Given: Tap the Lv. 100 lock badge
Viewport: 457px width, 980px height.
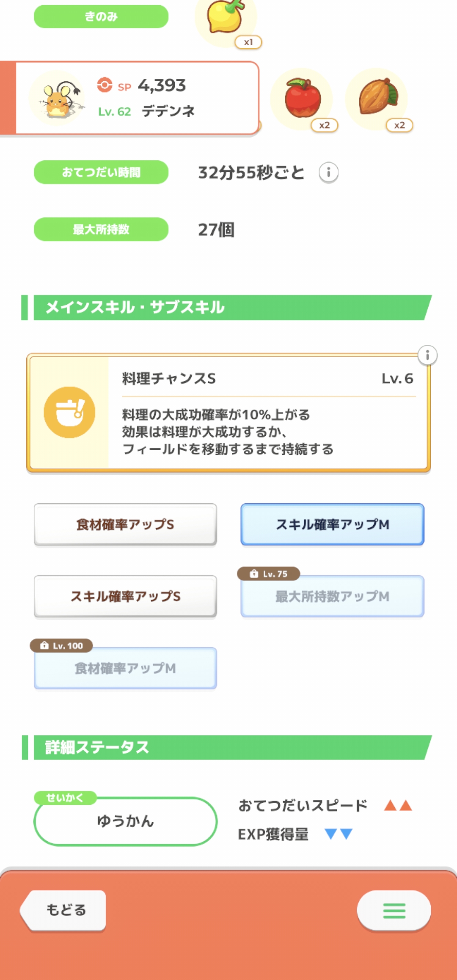Looking at the screenshot, I should [61, 646].
